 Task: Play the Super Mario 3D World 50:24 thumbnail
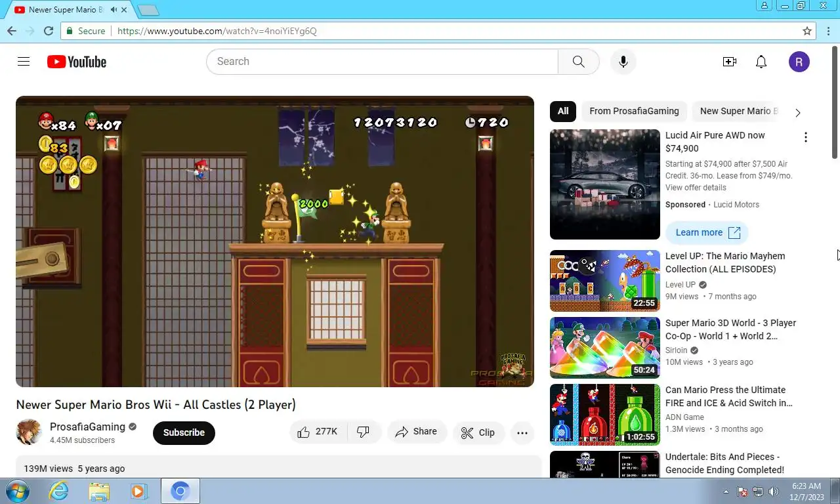tap(605, 348)
